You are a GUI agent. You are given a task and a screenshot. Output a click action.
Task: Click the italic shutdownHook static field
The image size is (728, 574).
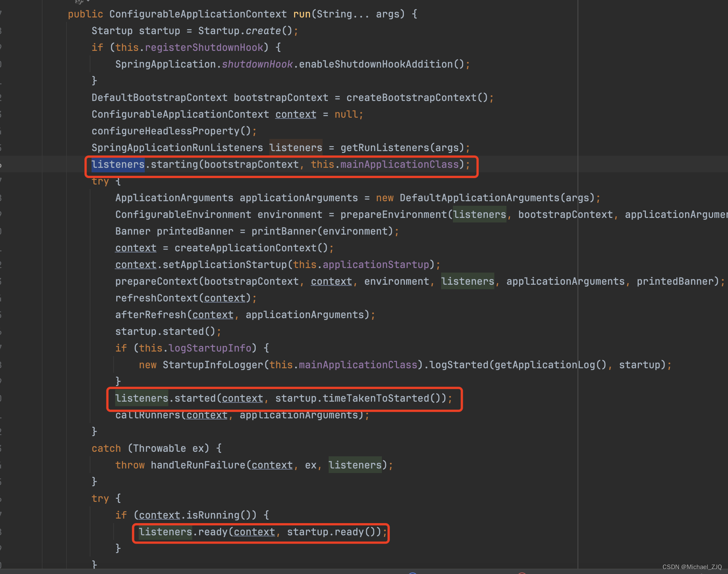point(257,64)
